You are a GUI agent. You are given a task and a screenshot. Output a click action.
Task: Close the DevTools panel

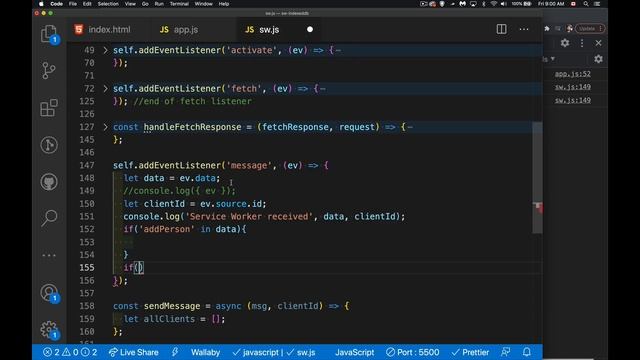pyautogui.click(x=598, y=43)
